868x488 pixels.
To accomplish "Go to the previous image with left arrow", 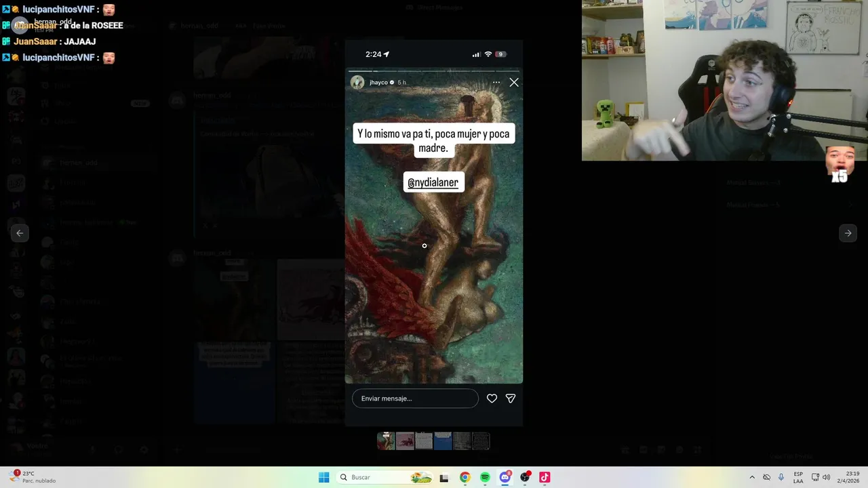I will pos(20,233).
